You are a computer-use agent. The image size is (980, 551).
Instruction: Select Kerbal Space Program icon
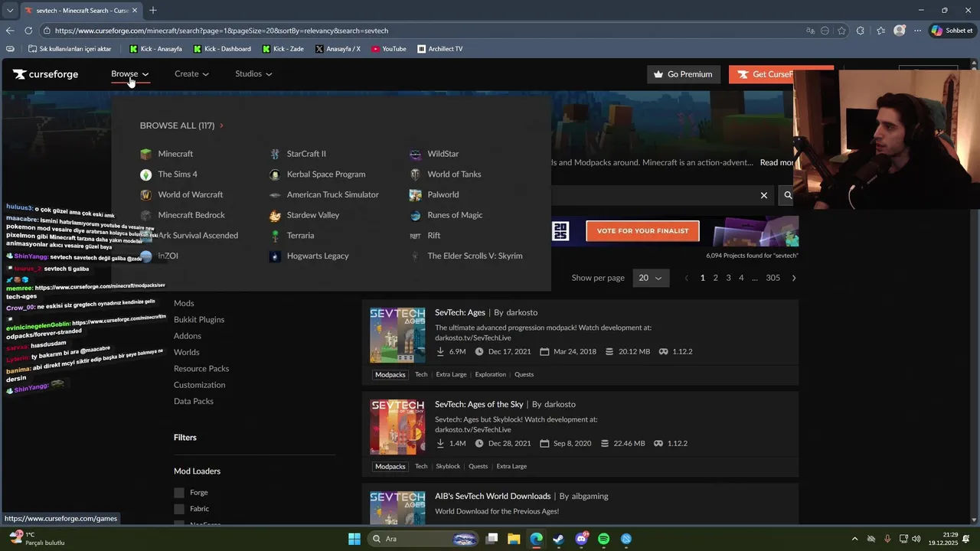coord(275,174)
